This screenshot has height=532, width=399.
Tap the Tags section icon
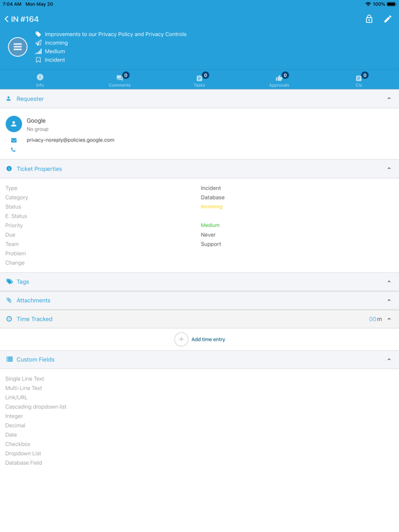pyautogui.click(x=10, y=282)
